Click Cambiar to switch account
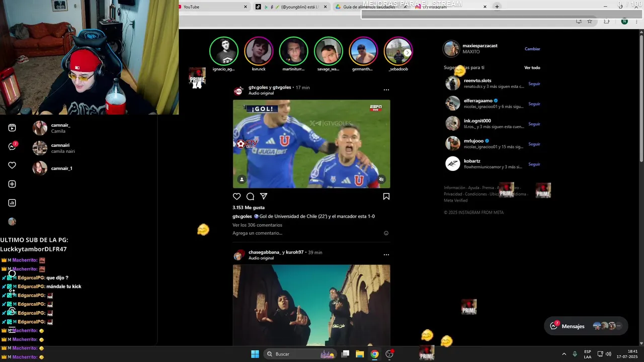The width and height of the screenshot is (644, 362). (532, 49)
